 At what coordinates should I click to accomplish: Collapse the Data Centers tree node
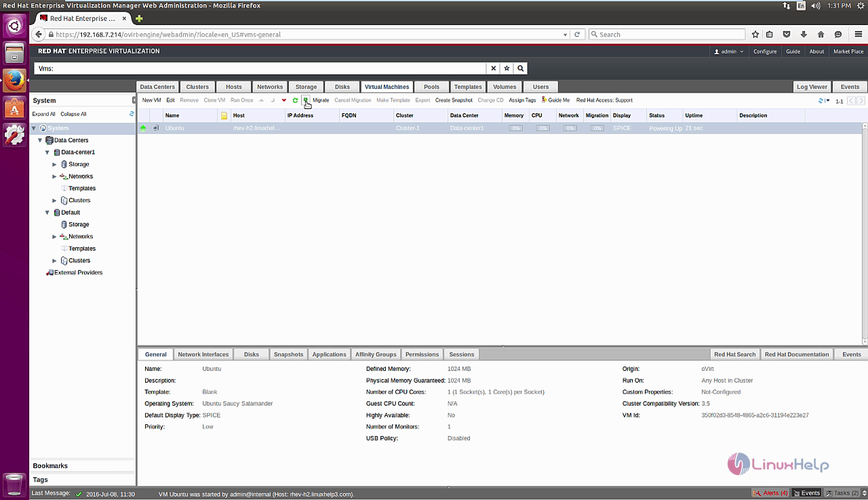pyautogui.click(x=40, y=140)
